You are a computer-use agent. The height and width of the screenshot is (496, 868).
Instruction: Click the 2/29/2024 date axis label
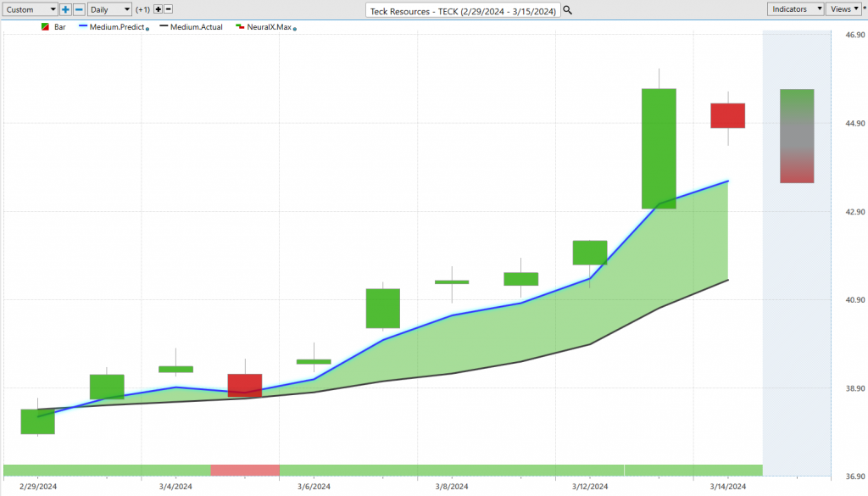coord(37,487)
